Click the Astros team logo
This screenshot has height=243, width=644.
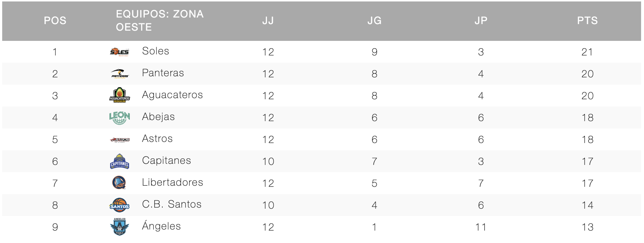click(120, 139)
